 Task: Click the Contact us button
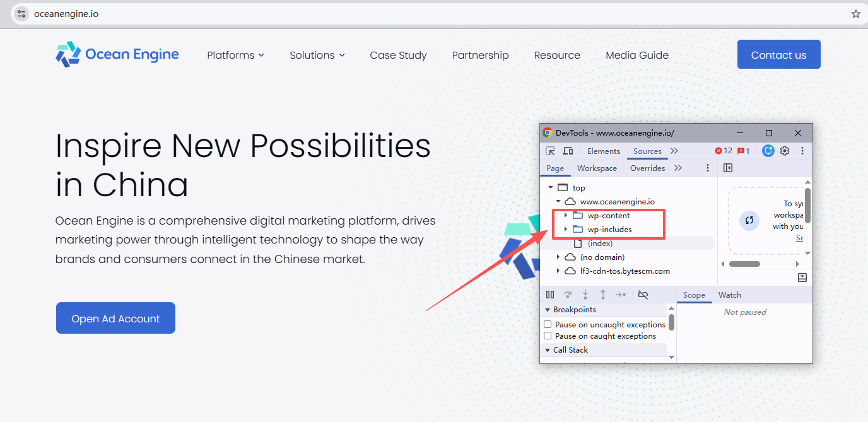779,54
